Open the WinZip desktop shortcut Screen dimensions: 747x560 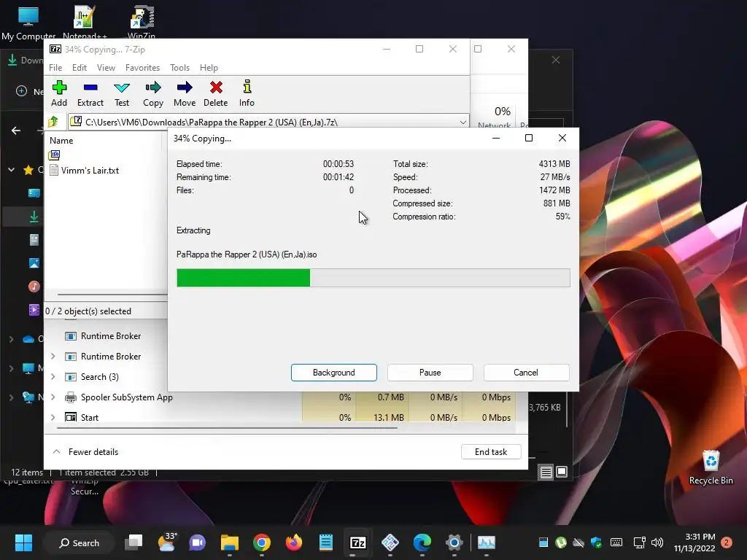(142, 22)
